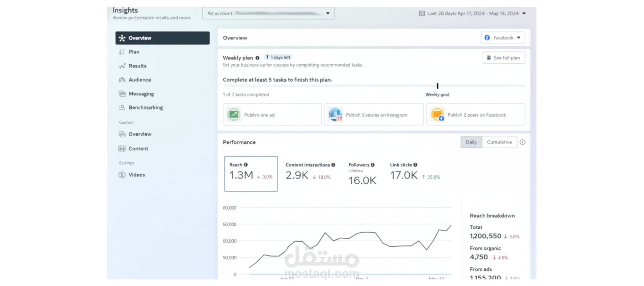Select the Overview item in the sidebar
The image size is (644, 286).
163,38
